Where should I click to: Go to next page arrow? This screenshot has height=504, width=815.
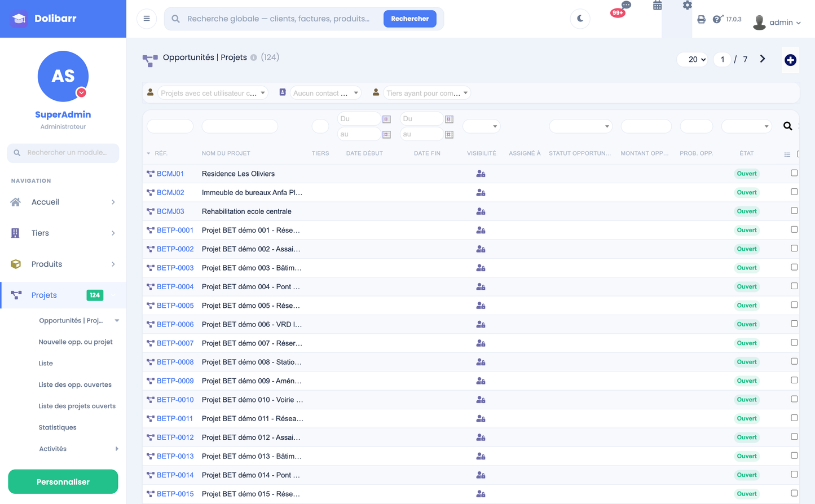763,59
